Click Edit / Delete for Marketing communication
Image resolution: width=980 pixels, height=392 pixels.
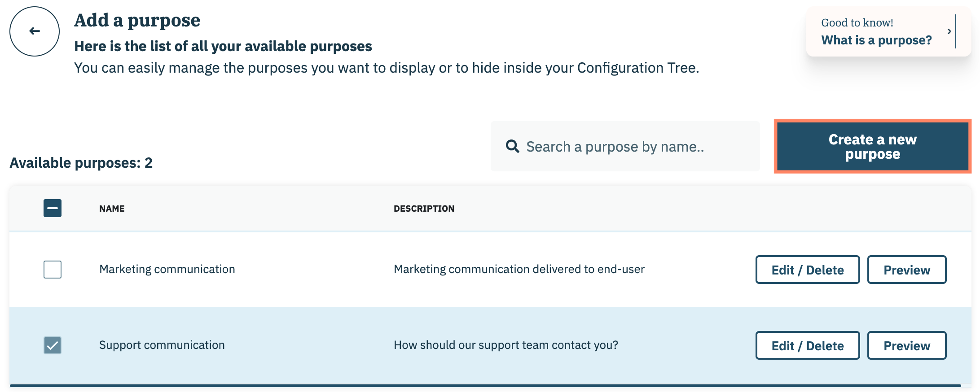click(807, 270)
